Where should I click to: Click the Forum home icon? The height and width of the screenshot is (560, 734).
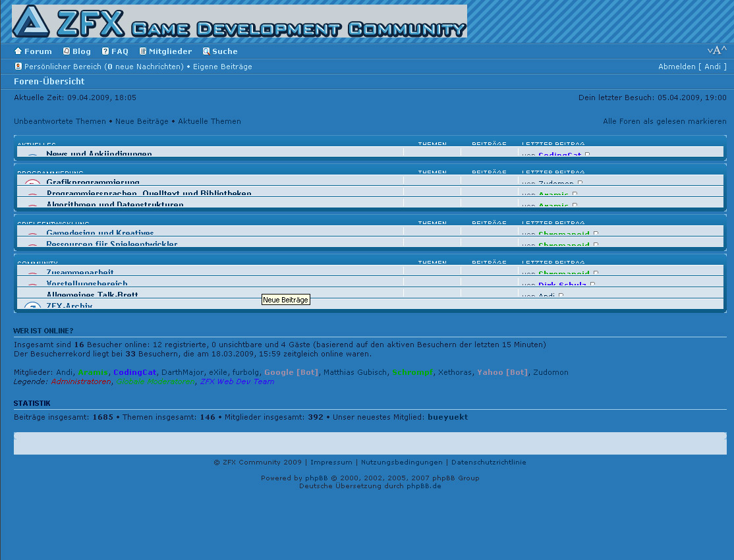pyautogui.click(x=18, y=51)
